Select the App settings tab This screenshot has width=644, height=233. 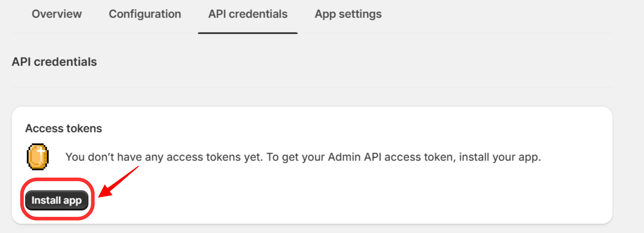pyautogui.click(x=348, y=14)
